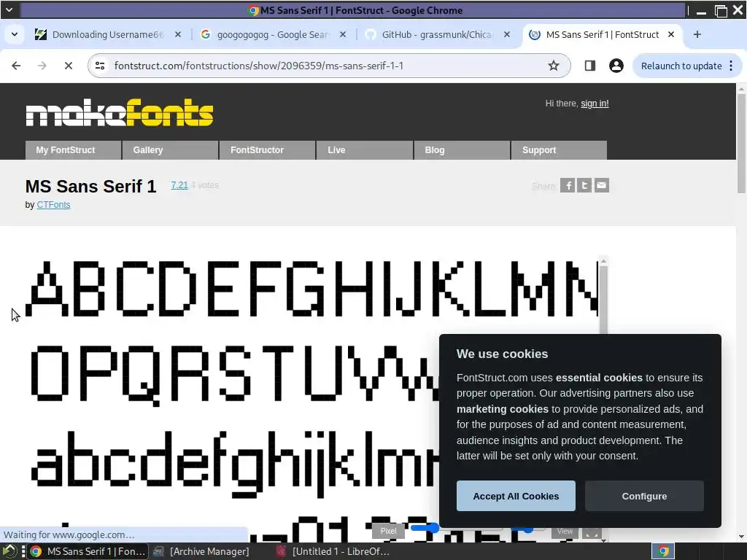Click the 7.21 rating link
Viewport: 747px width, 560px height.
pyautogui.click(x=179, y=184)
